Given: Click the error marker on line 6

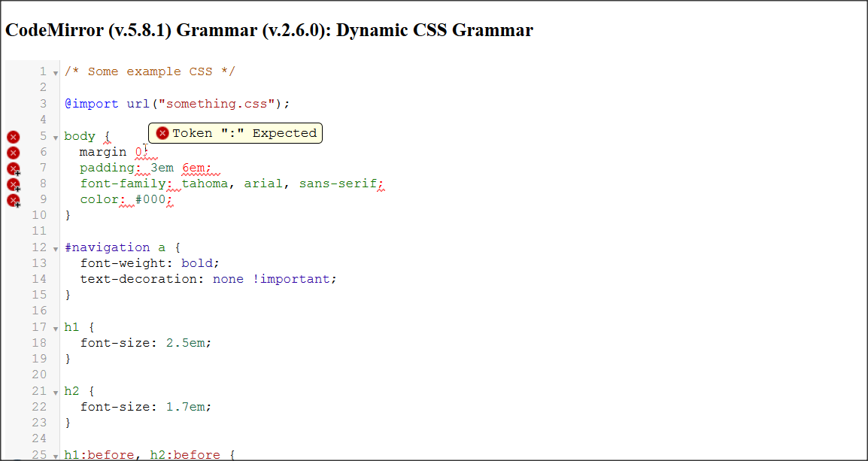Looking at the screenshot, I should coord(14,153).
